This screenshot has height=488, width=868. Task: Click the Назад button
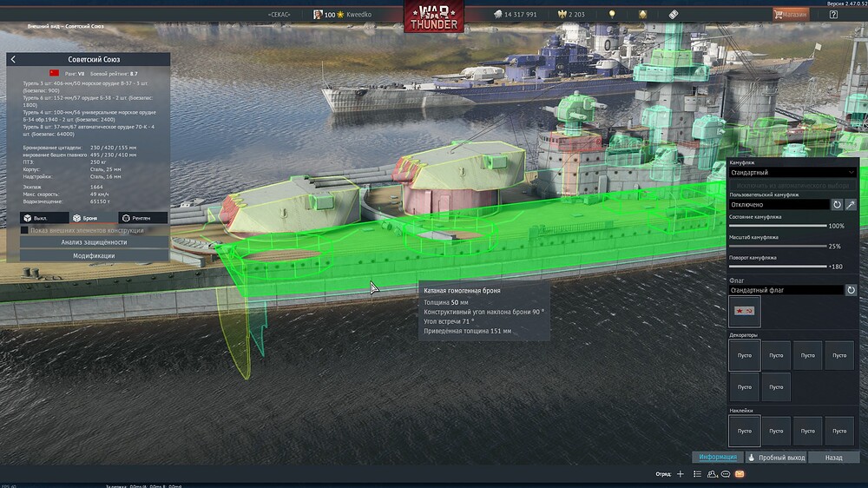click(x=833, y=458)
